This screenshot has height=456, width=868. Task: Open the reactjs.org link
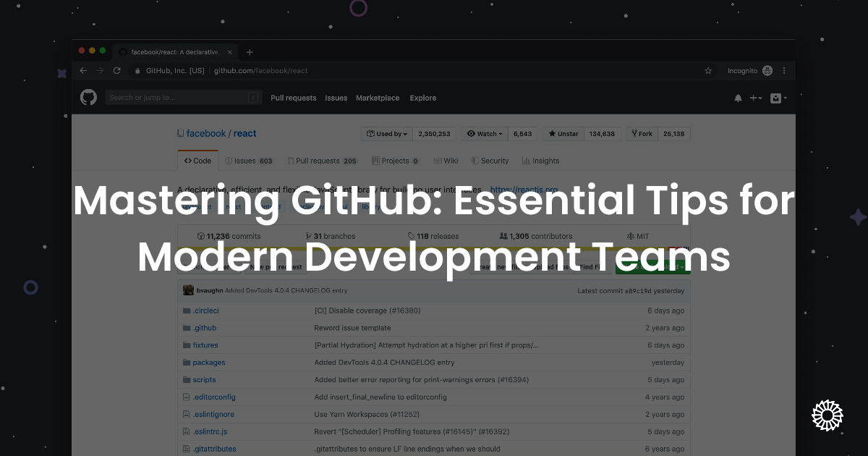coord(524,190)
